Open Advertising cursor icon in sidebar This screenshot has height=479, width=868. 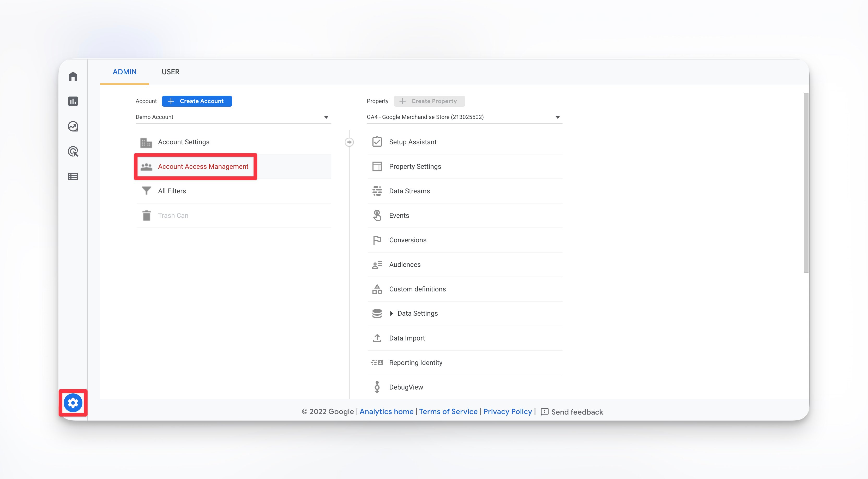pyautogui.click(x=73, y=151)
